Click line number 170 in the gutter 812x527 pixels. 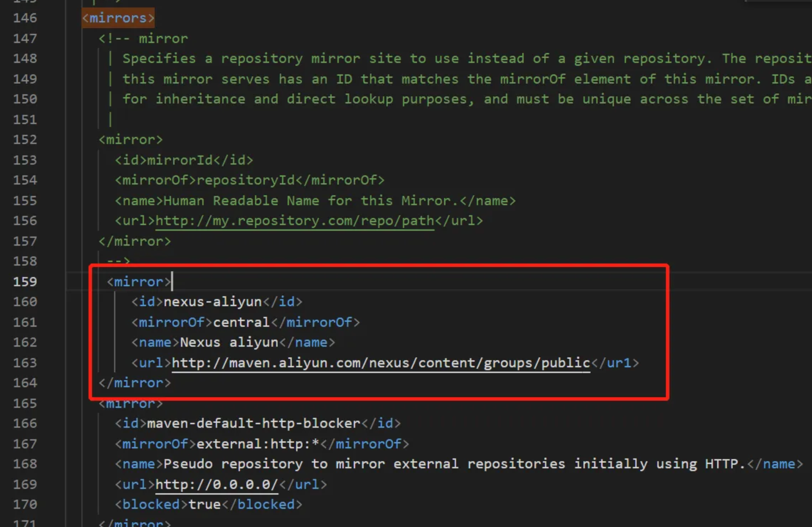point(25,504)
